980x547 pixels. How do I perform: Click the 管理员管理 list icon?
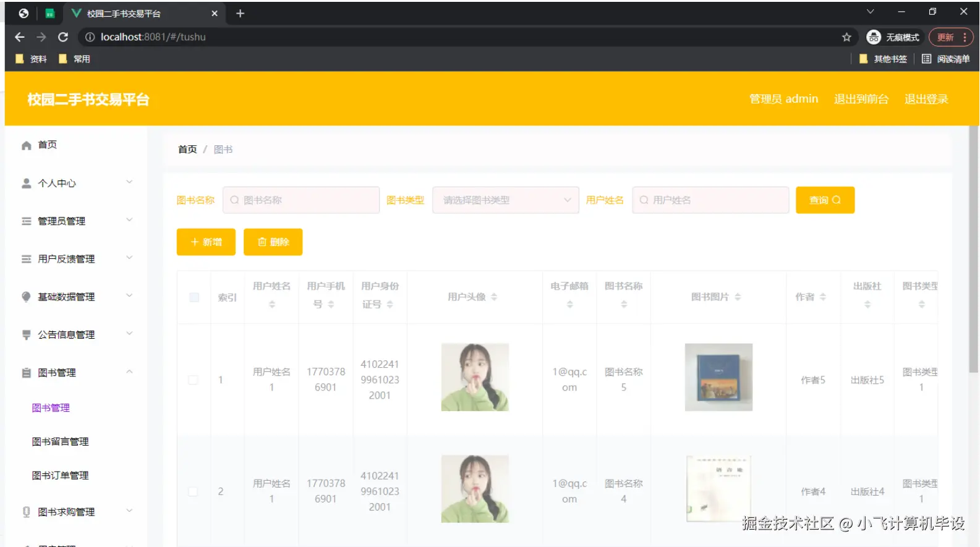pos(26,221)
